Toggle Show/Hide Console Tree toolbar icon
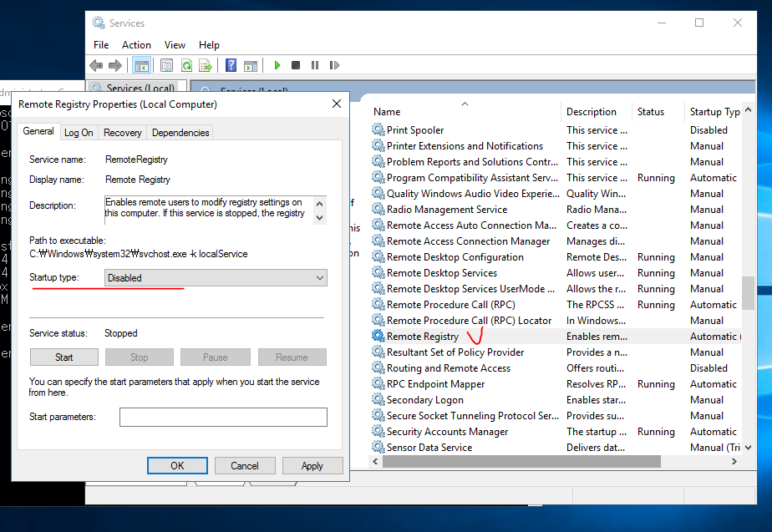772x532 pixels. click(x=142, y=65)
